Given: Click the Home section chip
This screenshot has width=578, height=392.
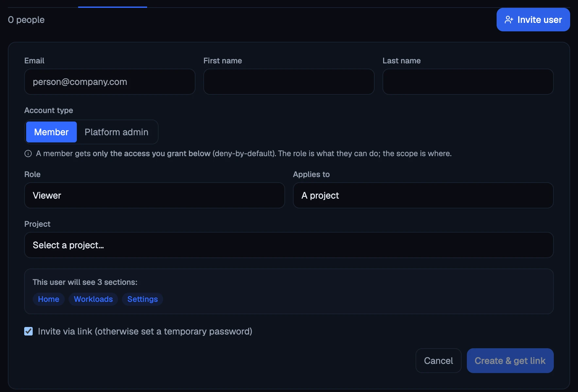Looking at the screenshot, I should pyautogui.click(x=49, y=299).
